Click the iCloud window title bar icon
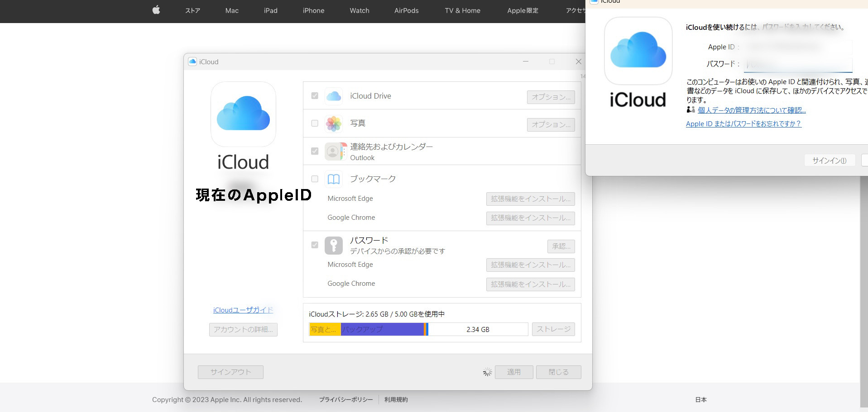Screen dimensions: 868x412 tap(192, 62)
